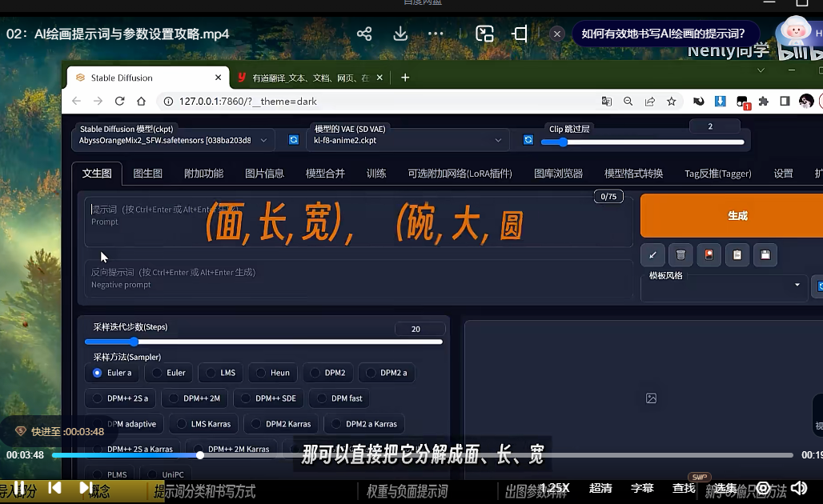Viewport: 823px width, 504px height.
Task: Select the DPM fast sampler
Action: (x=340, y=398)
